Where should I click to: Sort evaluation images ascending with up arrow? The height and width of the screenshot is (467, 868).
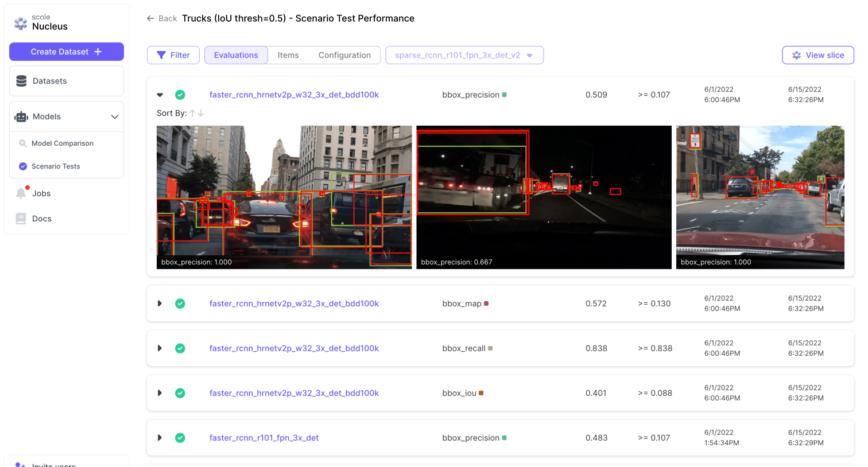[193, 113]
